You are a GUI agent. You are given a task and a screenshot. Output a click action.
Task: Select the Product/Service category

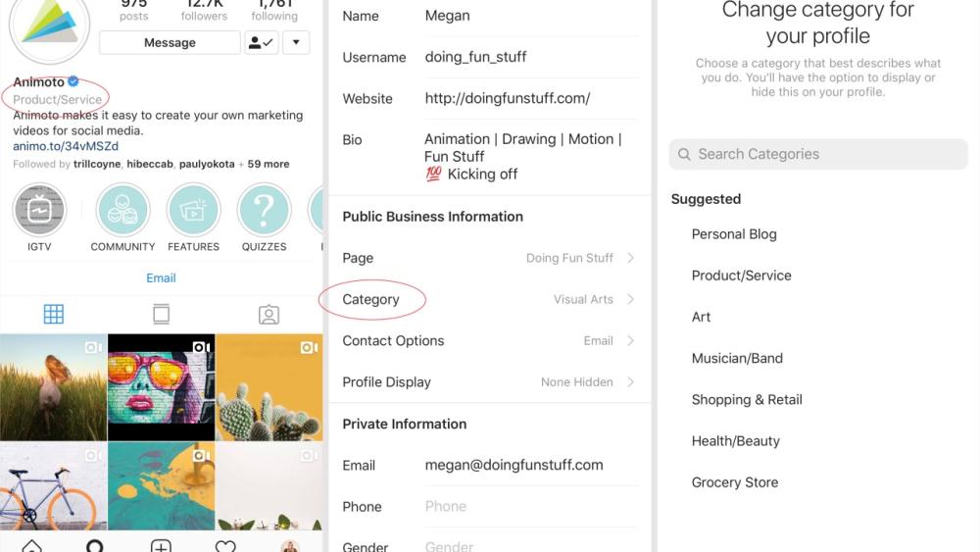(741, 276)
